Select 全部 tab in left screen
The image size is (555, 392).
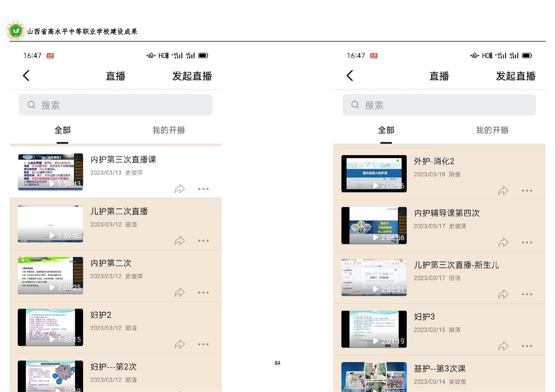click(63, 130)
